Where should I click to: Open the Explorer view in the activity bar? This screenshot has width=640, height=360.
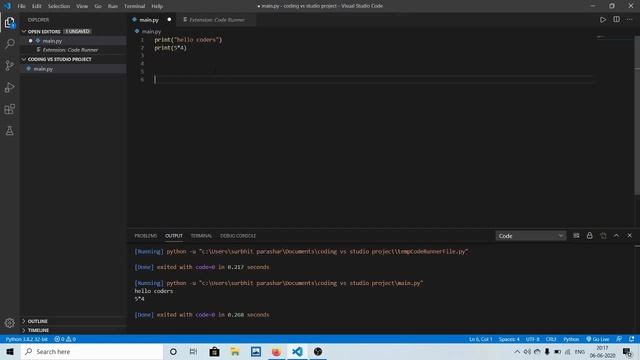[9, 22]
